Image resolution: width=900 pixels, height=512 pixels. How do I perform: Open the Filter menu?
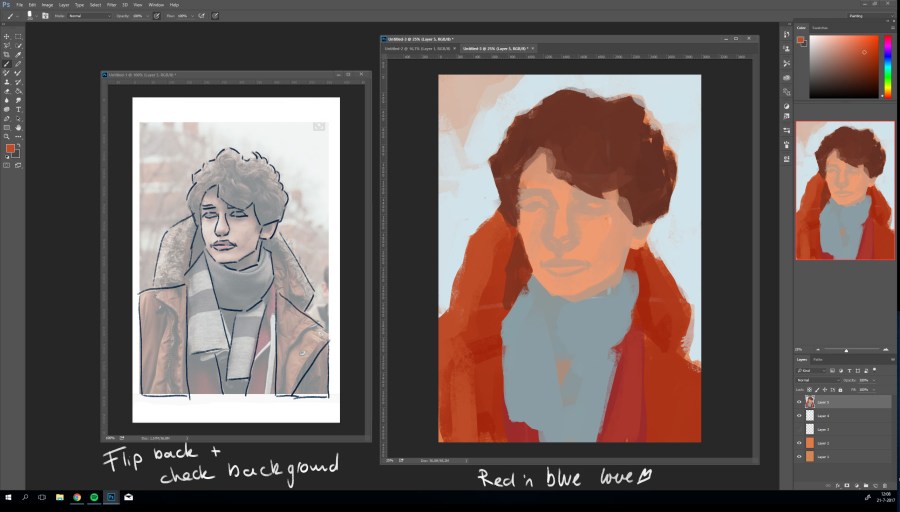tap(110, 5)
